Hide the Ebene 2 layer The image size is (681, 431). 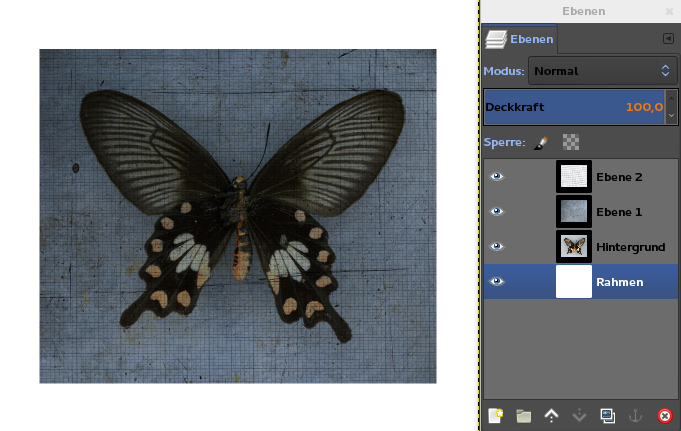(497, 176)
